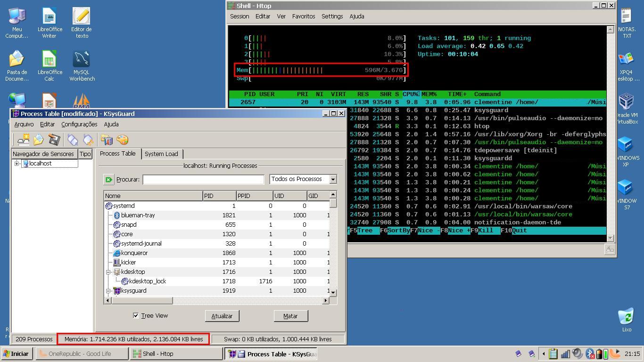Click in the Procurar search field

point(203,180)
